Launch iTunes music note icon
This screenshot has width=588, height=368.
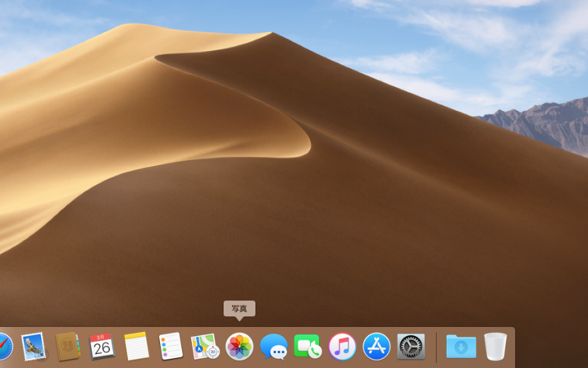[342, 347]
